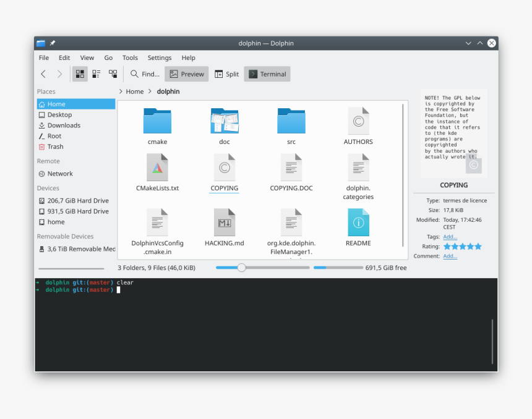Click the pin window icon in titlebar
Image resolution: width=532 pixels, height=419 pixels.
tap(53, 43)
